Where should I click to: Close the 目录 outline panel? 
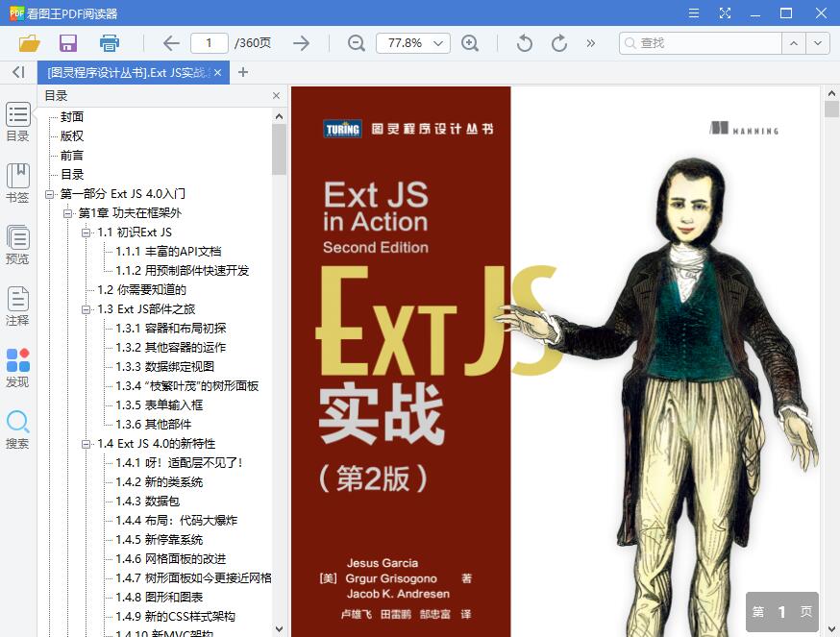pos(277,95)
